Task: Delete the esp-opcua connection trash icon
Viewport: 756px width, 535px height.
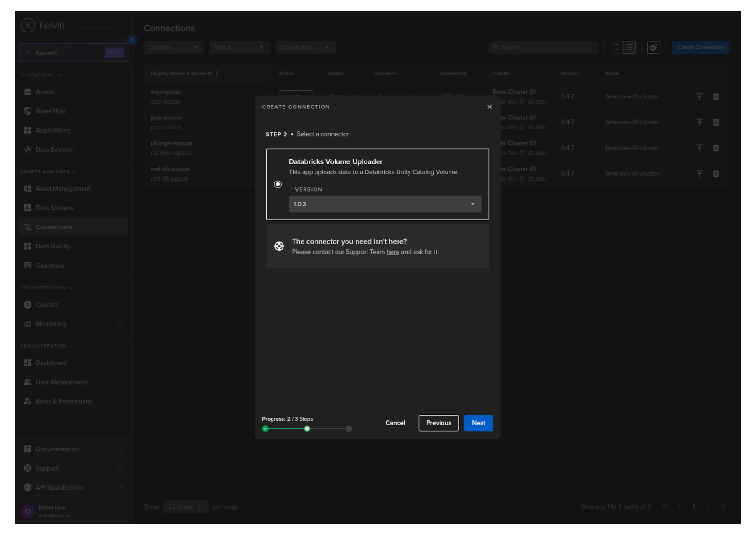Action: [x=716, y=97]
